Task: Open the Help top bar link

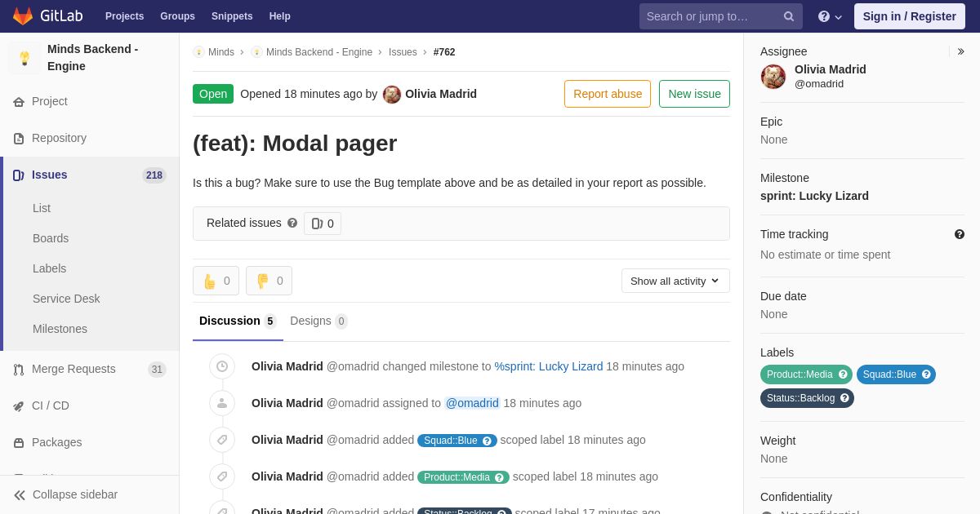Action: click(x=280, y=16)
